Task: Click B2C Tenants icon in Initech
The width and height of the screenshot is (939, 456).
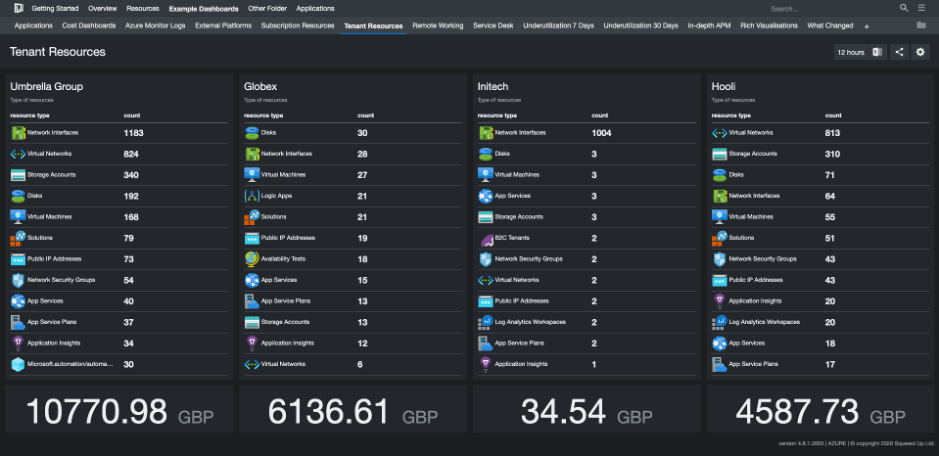Action: tap(486, 238)
